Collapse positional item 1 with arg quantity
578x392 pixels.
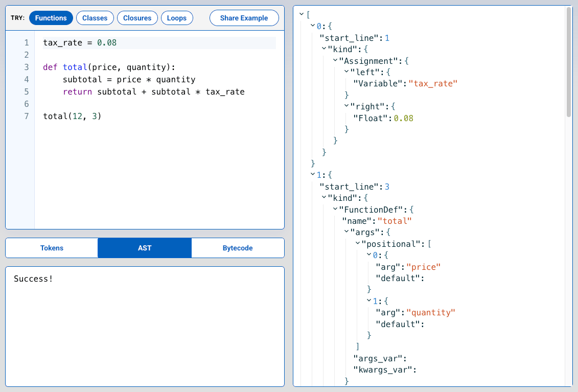(369, 300)
